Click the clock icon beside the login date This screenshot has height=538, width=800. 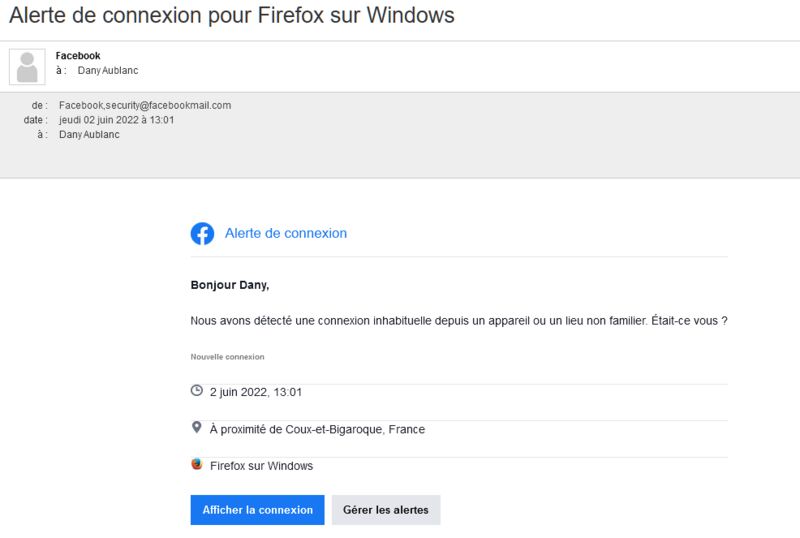[x=196, y=391]
